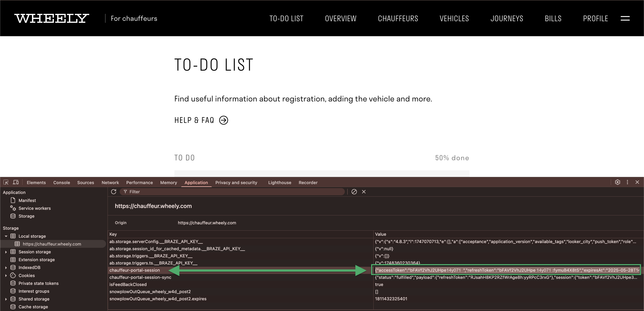The image size is (644, 311).
Task: Click the refresh storage icon
Action: [x=114, y=192]
